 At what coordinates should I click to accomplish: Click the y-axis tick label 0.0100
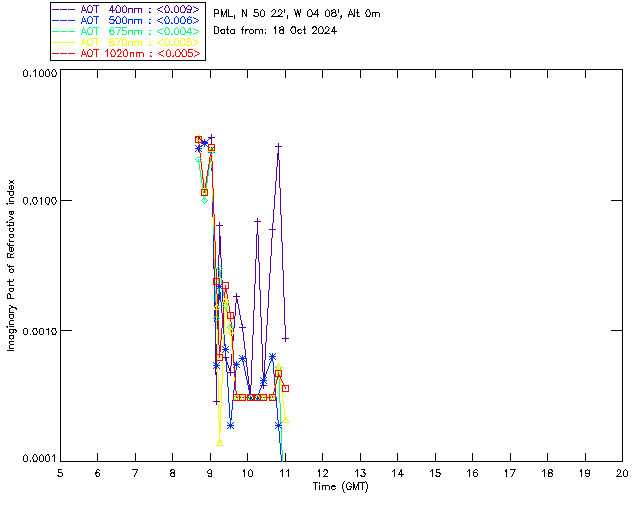[x=39, y=201]
